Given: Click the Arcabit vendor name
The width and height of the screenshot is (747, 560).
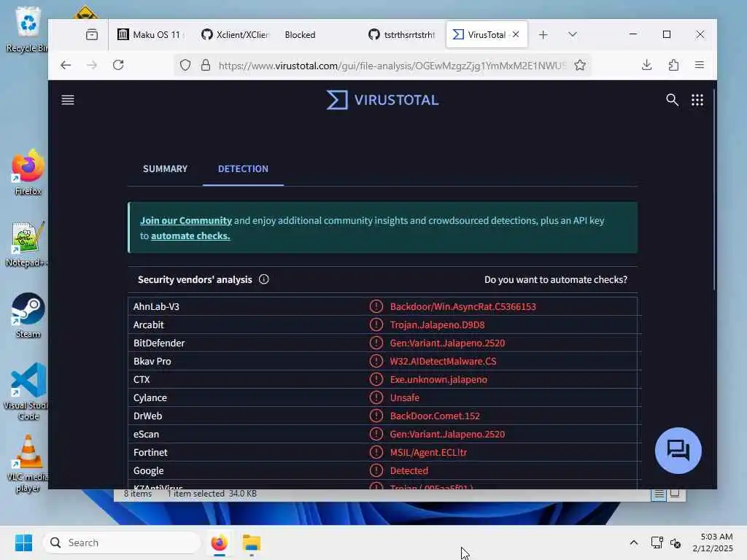Looking at the screenshot, I should tap(149, 324).
